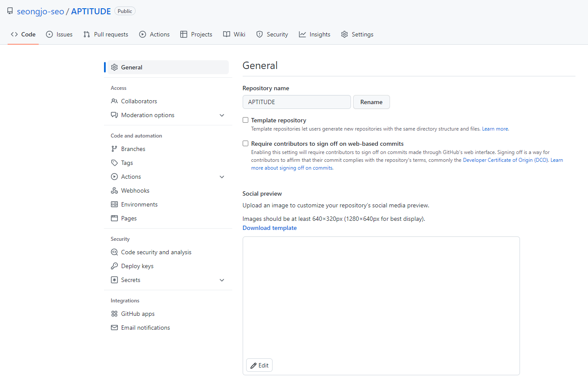Image resolution: width=588 pixels, height=377 pixels.
Task: Click the Deploy keys key icon
Action: (x=114, y=266)
